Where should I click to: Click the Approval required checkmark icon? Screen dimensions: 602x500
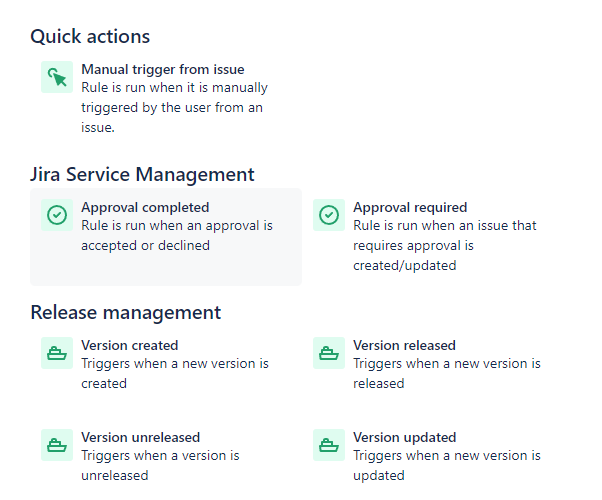tap(329, 215)
